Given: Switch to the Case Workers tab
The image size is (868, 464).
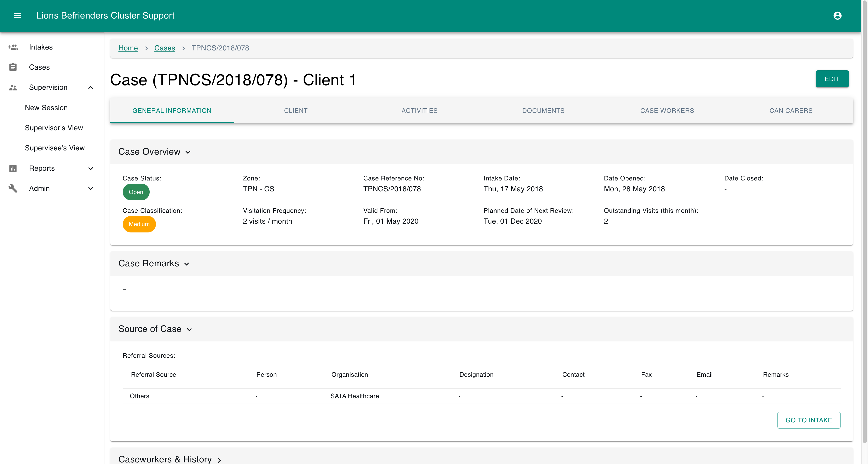Looking at the screenshot, I should pyautogui.click(x=667, y=111).
